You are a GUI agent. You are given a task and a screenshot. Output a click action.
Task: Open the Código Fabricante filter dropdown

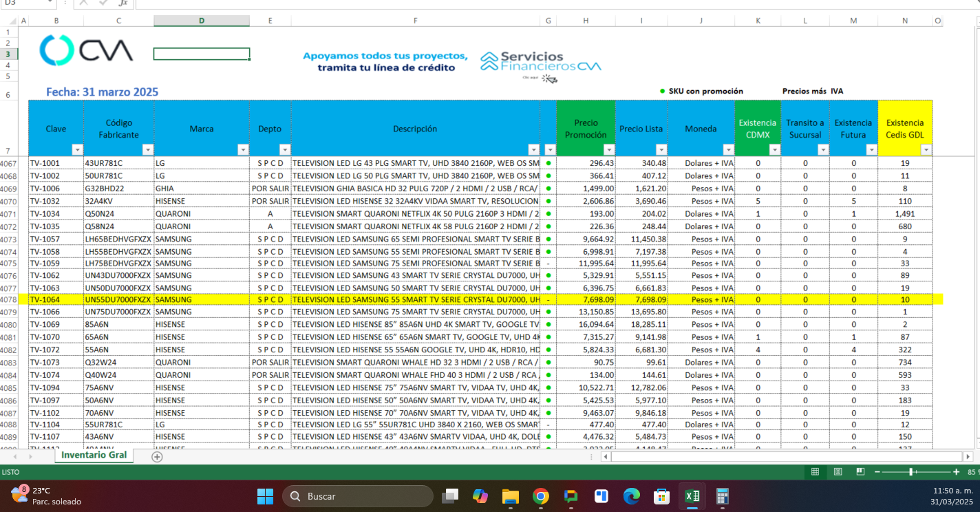pos(147,149)
